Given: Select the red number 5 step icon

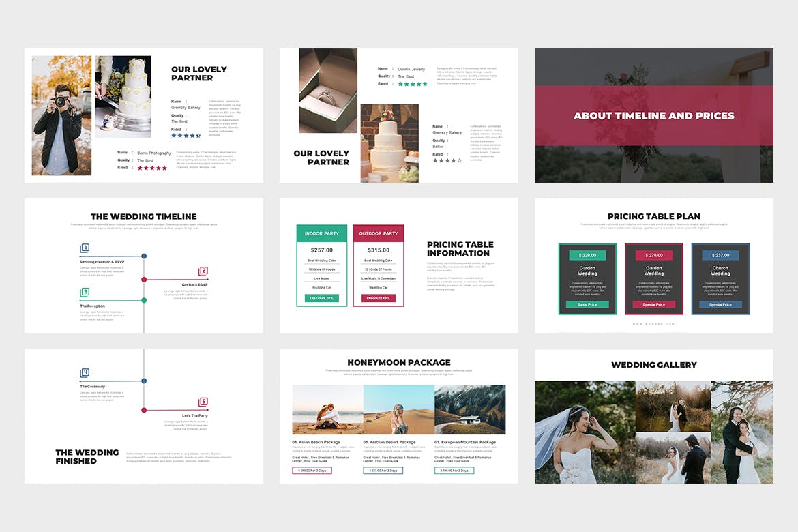Looking at the screenshot, I should (x=203, y=402).
